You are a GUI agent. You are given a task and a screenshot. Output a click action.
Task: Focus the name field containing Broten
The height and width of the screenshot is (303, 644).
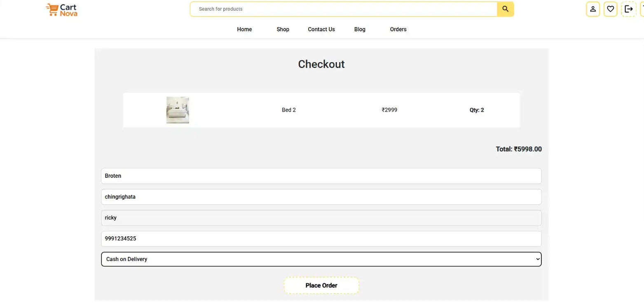point(321,176)
